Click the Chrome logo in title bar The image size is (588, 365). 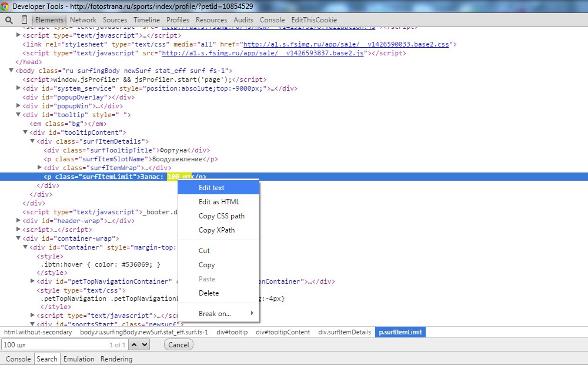tap(5, 6)
